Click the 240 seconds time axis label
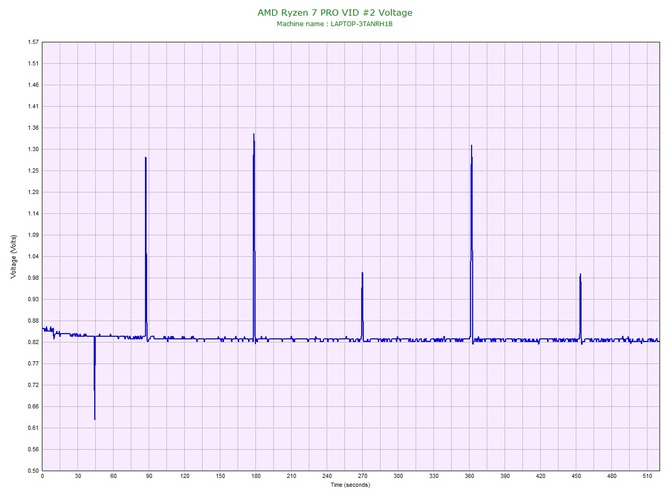Image resolution: width=670 pixels, height=502 pixels. (x=327, y=476)
